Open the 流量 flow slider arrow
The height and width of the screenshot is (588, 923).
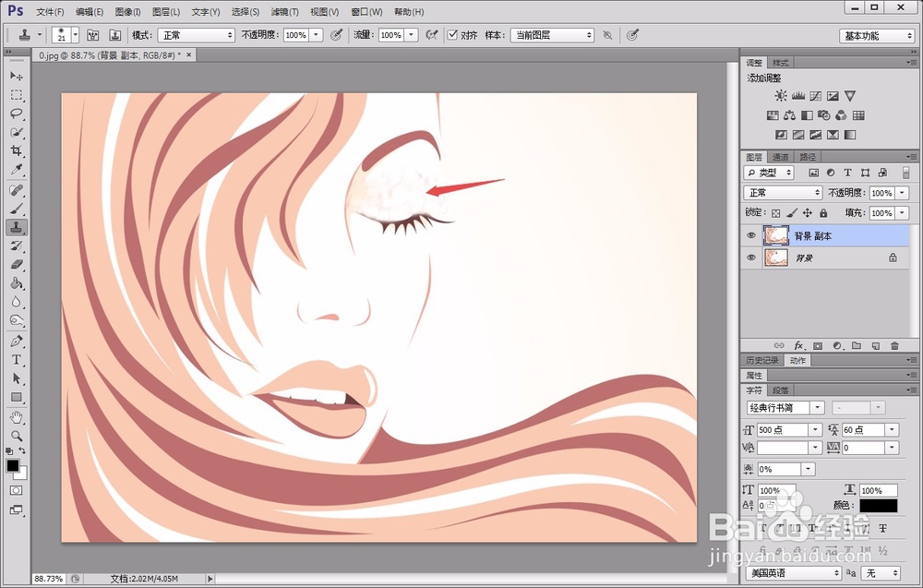[412, 35]
